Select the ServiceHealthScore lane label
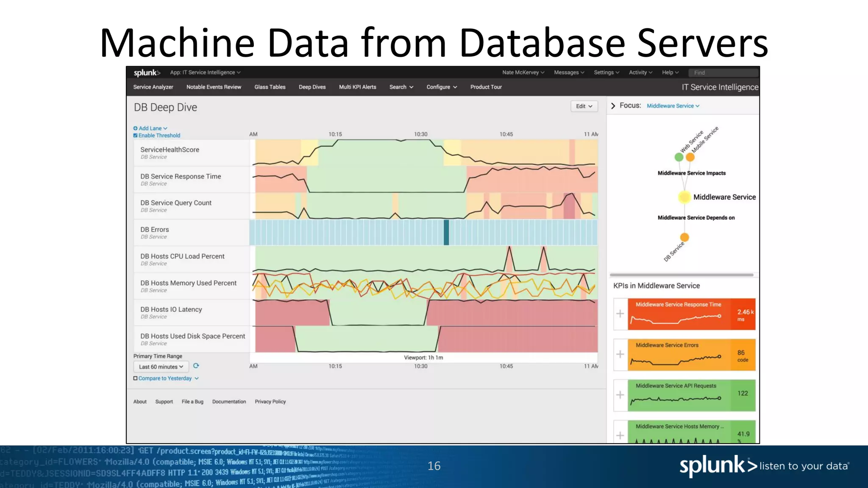Screen dimensions: 868x488 click(x=192, y=153)
